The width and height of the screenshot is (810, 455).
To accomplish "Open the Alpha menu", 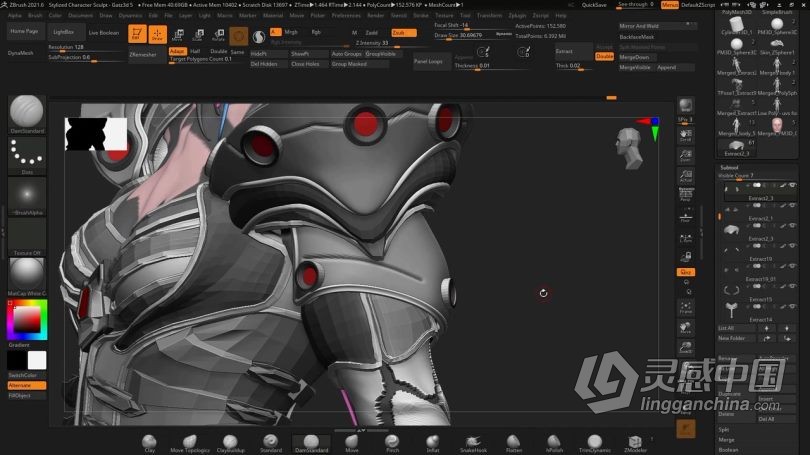I will tap(15, 15).
